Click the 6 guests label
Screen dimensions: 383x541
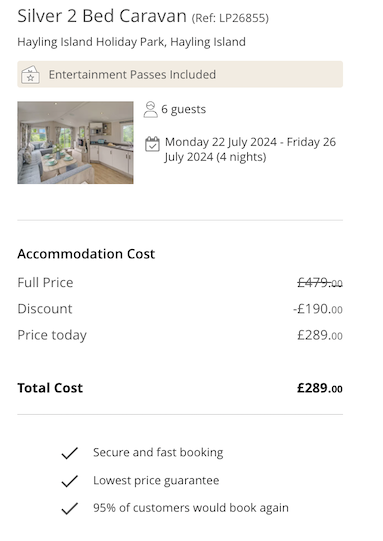pyautogui.click(x=184, y=109)
